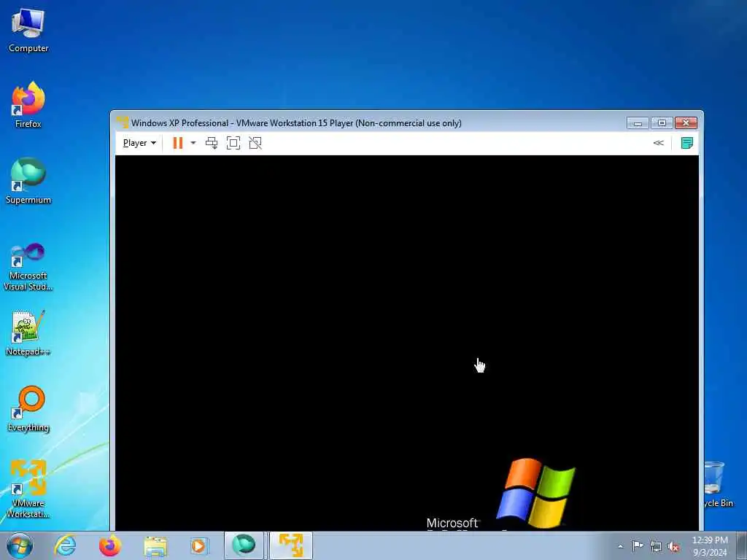The width and height of the screenshot is (747, 560).
Task: Close the VMware Player window
Action: pyautogui.click(x=686, y=122)
